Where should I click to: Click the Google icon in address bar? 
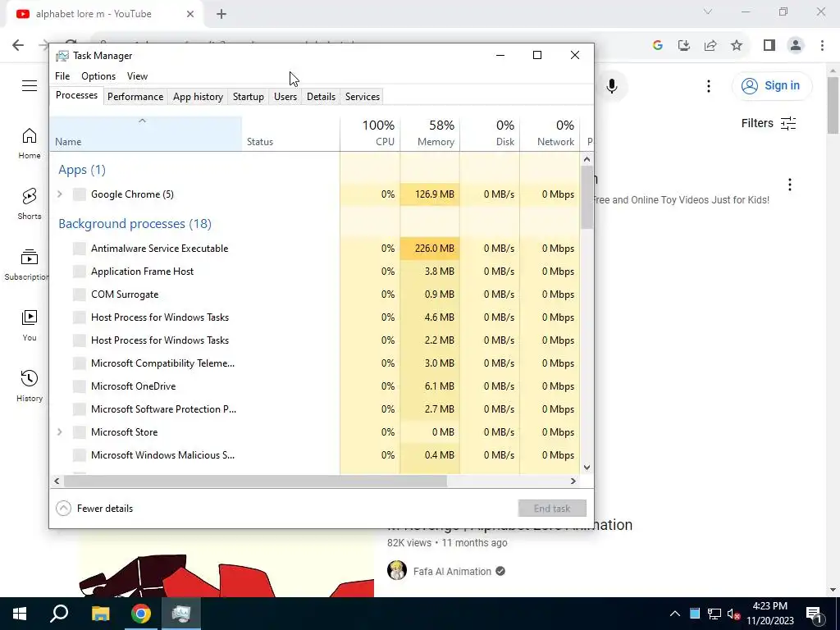[658, 45]
